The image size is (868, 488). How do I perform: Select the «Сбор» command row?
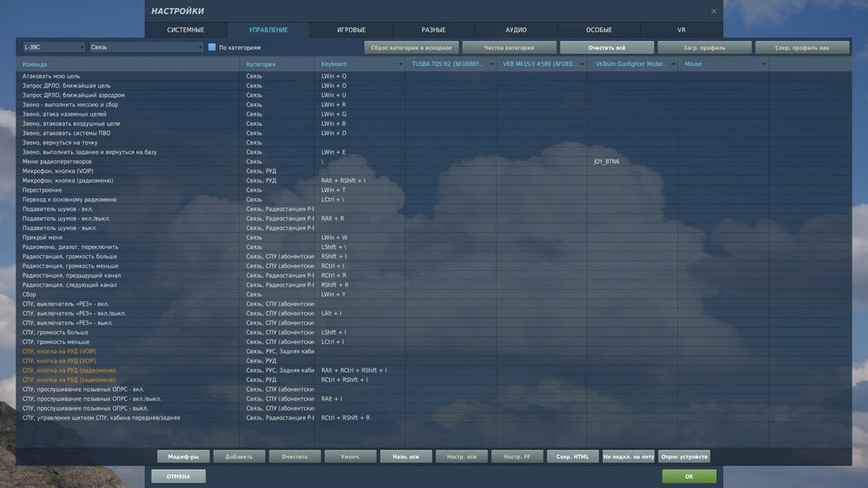pos(434,294)
